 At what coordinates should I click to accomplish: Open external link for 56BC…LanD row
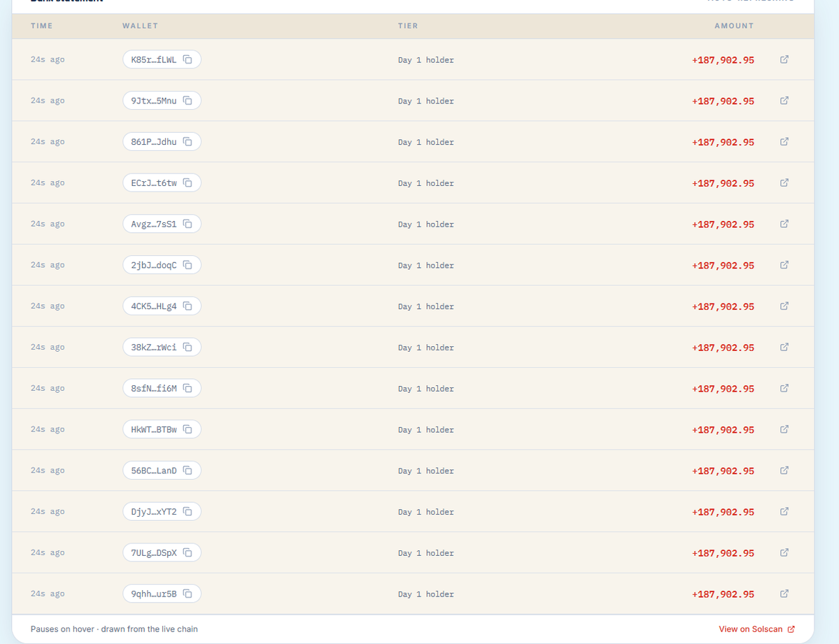pyautogui.click(x=784, y=470)
